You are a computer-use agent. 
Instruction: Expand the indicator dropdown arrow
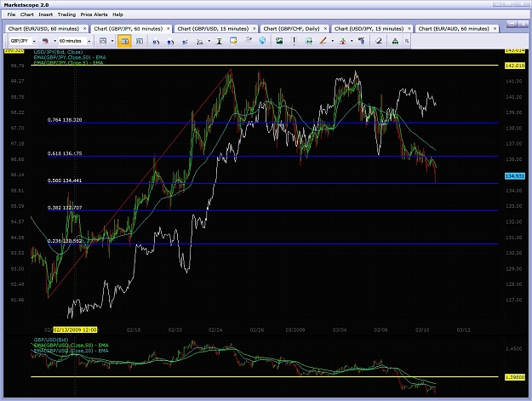point(352,41)
